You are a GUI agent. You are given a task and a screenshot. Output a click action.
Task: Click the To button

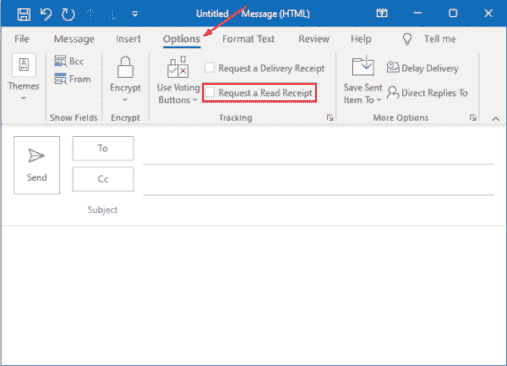pyautogui.click(x=103, y=148)
